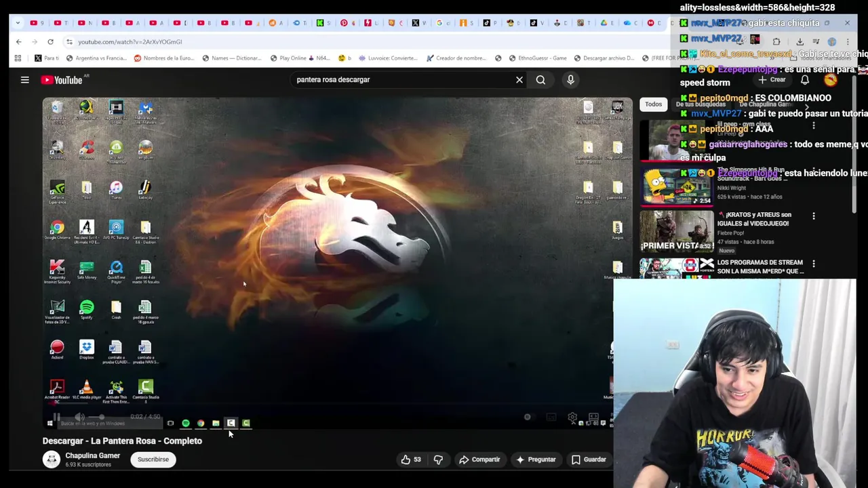The height and width of the screenshot is (488, 868).
Task: Open options for the KRATOS y ATREUS video
Action: pos(814,216)
